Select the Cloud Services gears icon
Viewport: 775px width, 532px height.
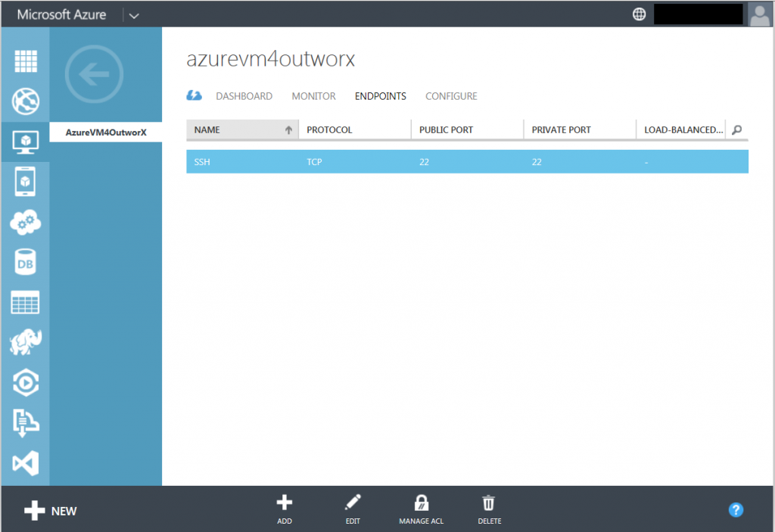coord(25,222)
